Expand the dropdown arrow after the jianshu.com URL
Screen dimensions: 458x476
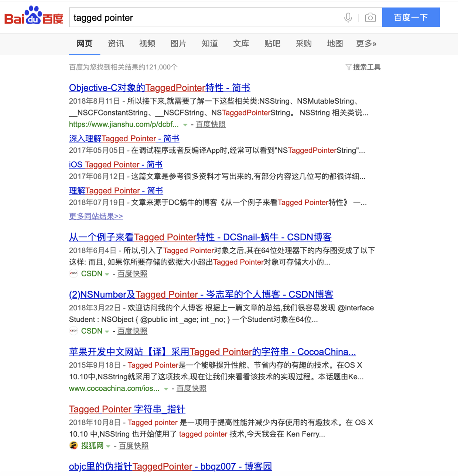click(185, 125)
